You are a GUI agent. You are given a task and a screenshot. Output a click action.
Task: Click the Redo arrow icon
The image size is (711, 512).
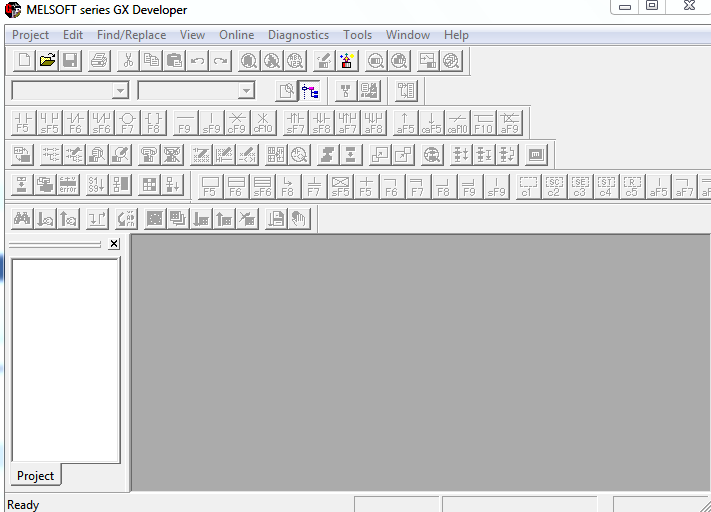coord(220,60)
